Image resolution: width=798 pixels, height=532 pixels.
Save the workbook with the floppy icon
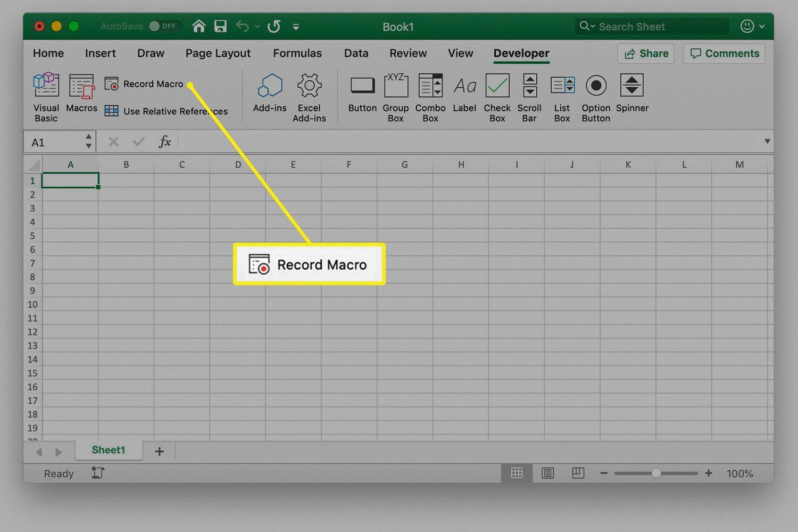[220, 26]
